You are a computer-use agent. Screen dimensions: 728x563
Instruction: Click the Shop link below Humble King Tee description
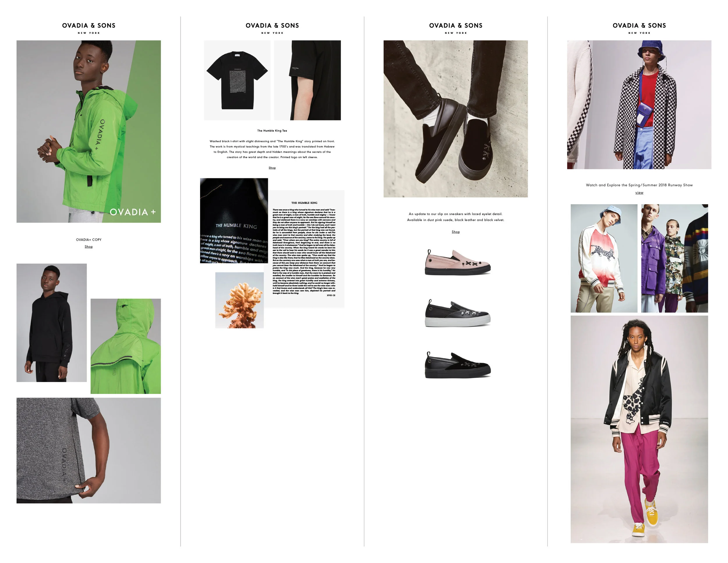(x=272, y=168)
